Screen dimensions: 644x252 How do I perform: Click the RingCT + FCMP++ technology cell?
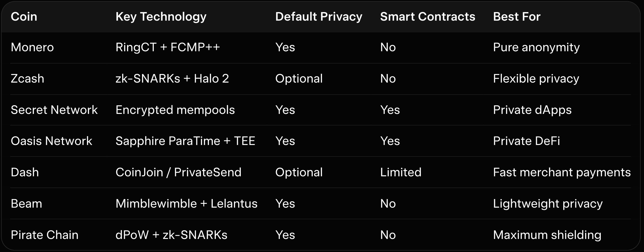[167, 47]
